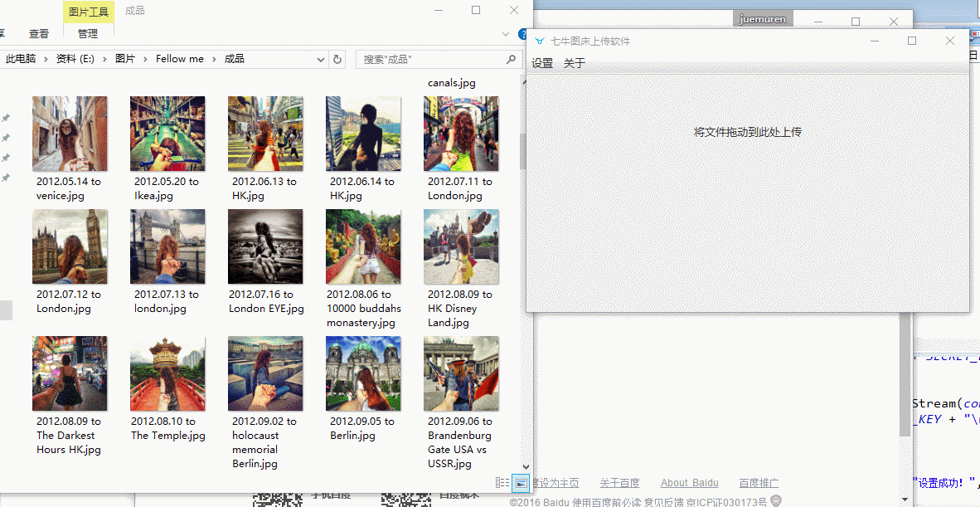
Task: Expand the chevron after 图片 breadcrumb
Action: (x=146, y=60)
